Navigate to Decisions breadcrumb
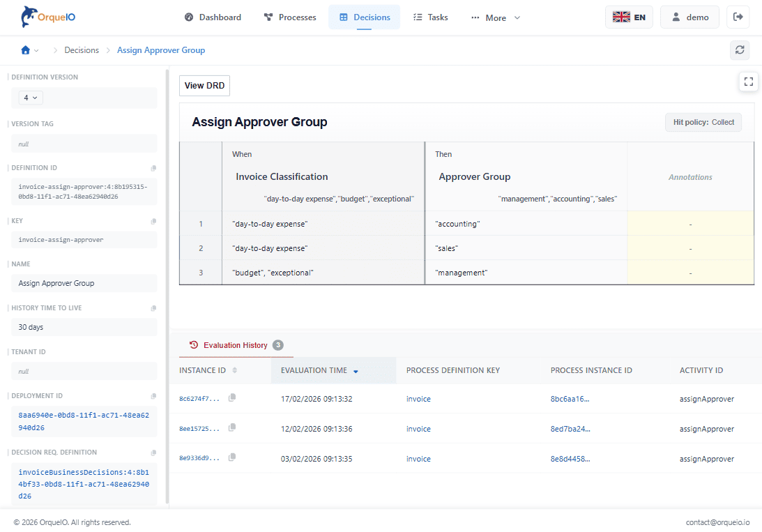The height and width of the screenshot is (532, 762). pyautogui.click(x=82, y=50)
